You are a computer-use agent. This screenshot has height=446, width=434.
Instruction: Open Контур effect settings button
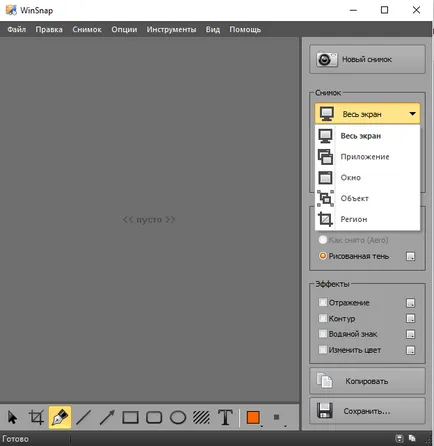tap(411, 318)
